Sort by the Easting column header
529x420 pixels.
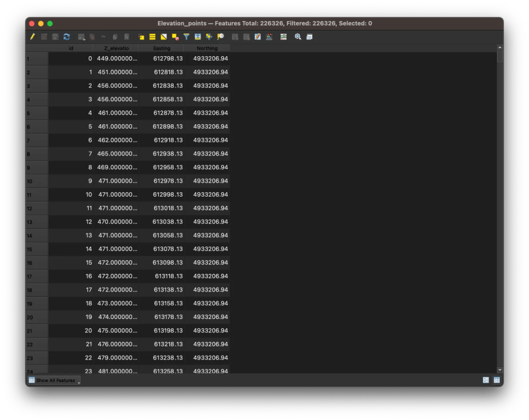162,48
